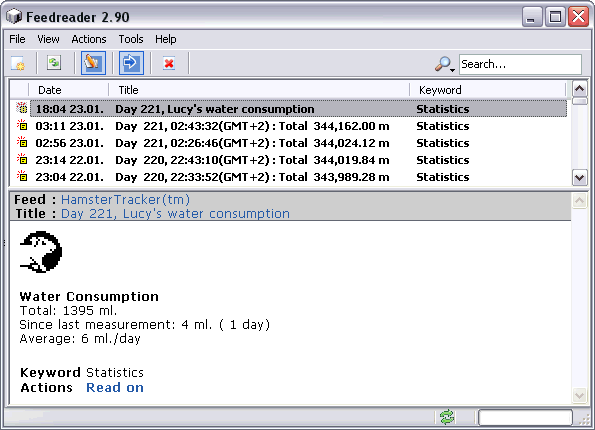Click the Total: 1395 ml. text
This screenshot has width=595, height=430.
pyautogui.click(x=68, y=310)
